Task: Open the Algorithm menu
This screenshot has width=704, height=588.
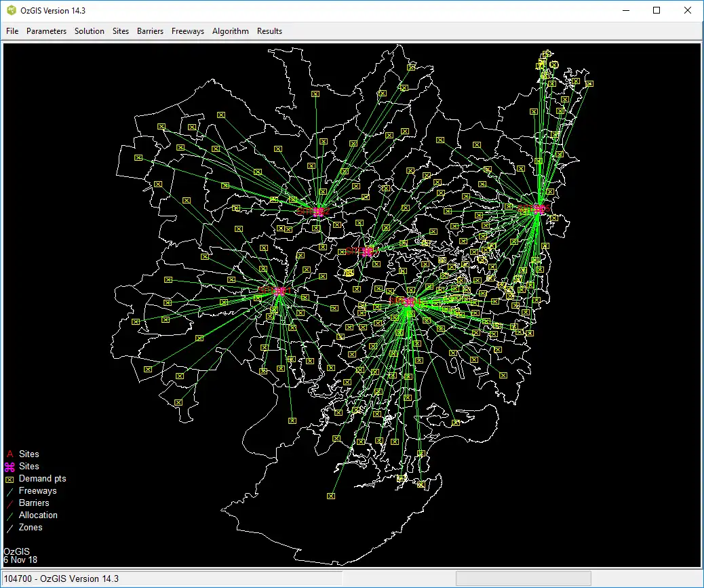Action: (x=231, y=31)
